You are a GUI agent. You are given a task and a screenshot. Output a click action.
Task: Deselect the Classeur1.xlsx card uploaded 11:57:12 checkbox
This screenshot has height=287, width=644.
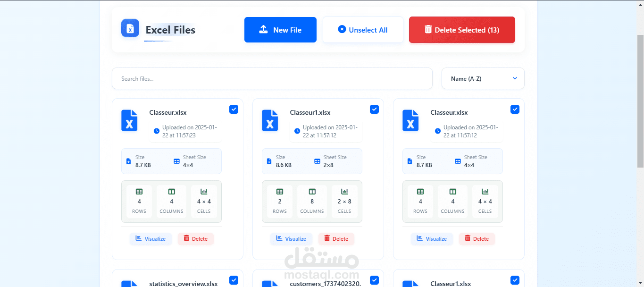point(374,110)
